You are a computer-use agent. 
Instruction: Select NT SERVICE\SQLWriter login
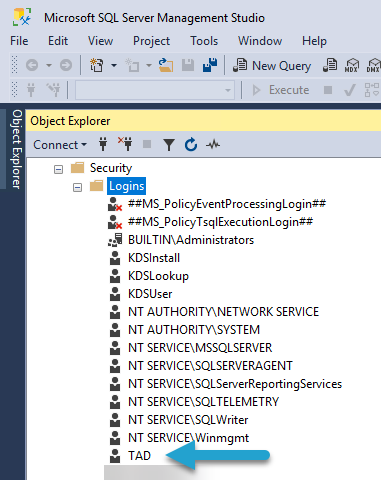coord(188,420)
